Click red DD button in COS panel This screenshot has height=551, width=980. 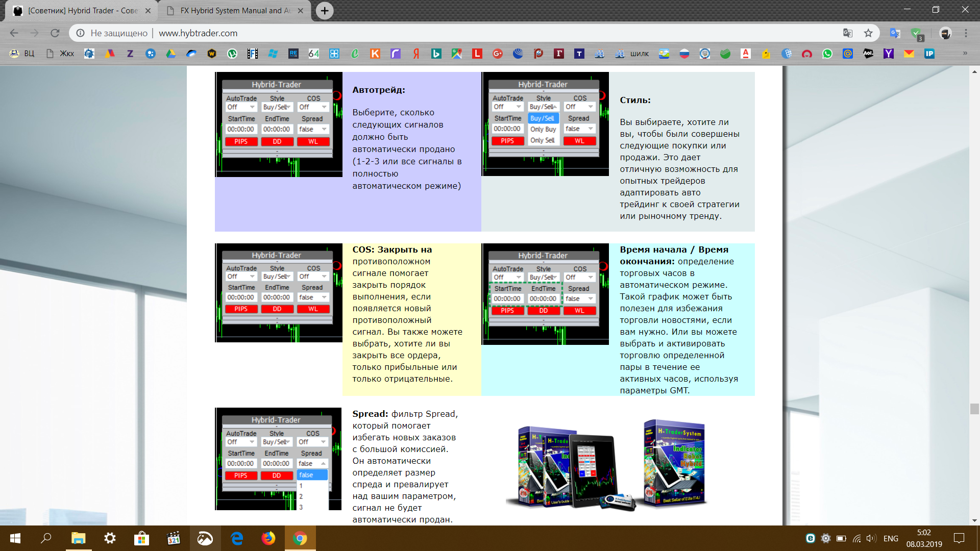[x=277, y=309]
